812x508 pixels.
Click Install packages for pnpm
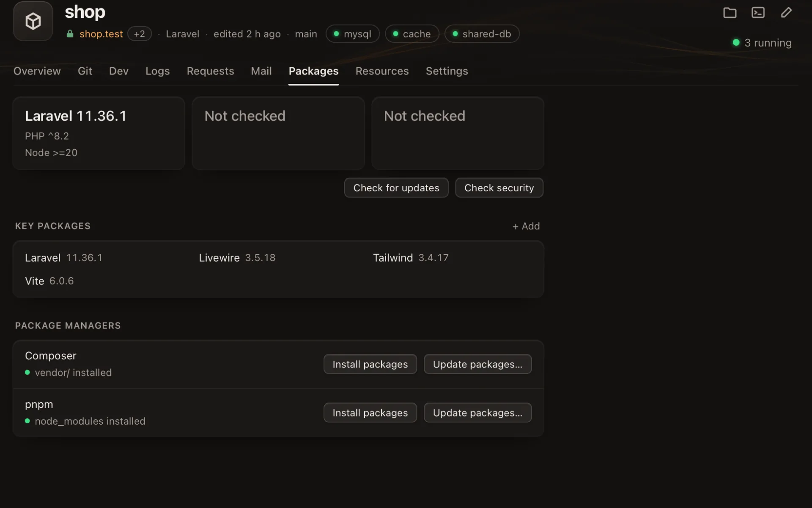pyautogui.click(x=370, y=413)
